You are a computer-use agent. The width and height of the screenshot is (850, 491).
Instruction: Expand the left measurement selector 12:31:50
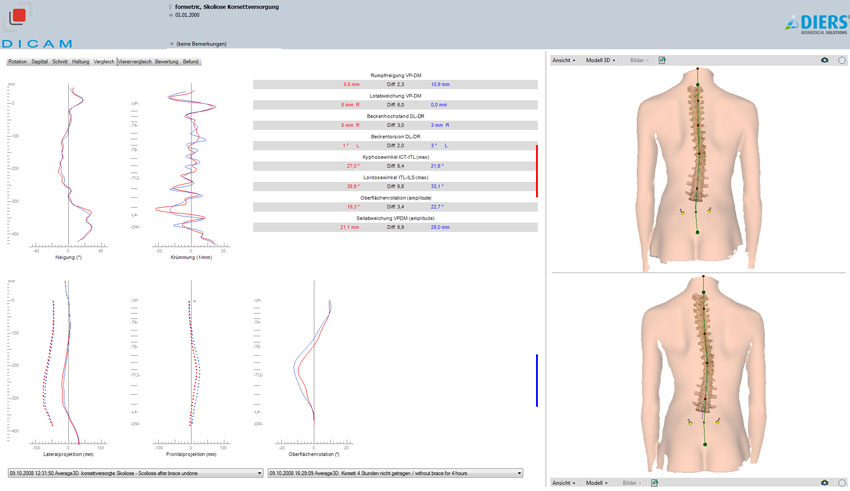(x=260, y=473)
